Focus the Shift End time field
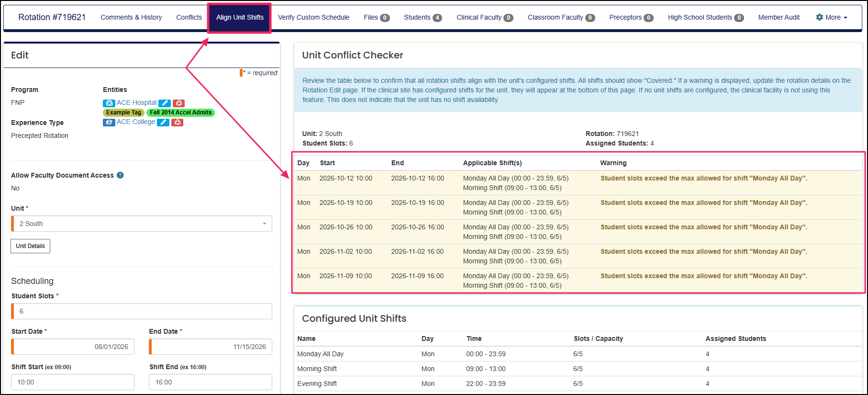Viewport: 868px width, 395px height. 211,382
